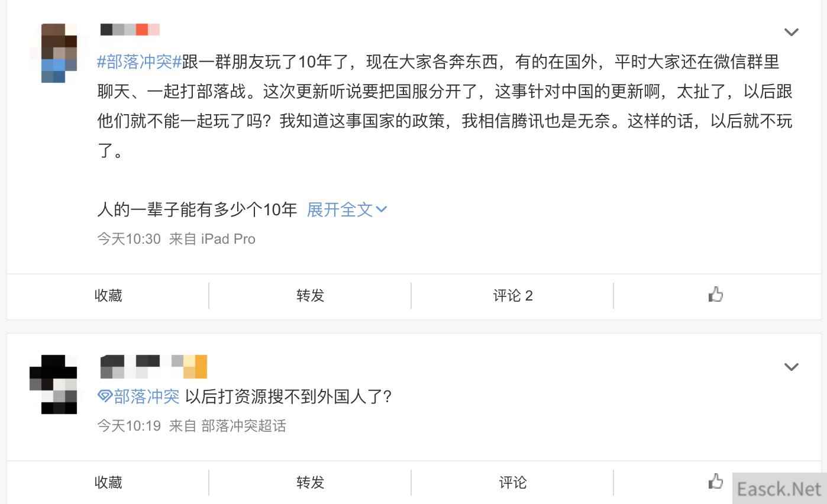Open 评论 on the second post
Image resolution: width=827 pixels, height=504 pixels.
pos(513,482)
